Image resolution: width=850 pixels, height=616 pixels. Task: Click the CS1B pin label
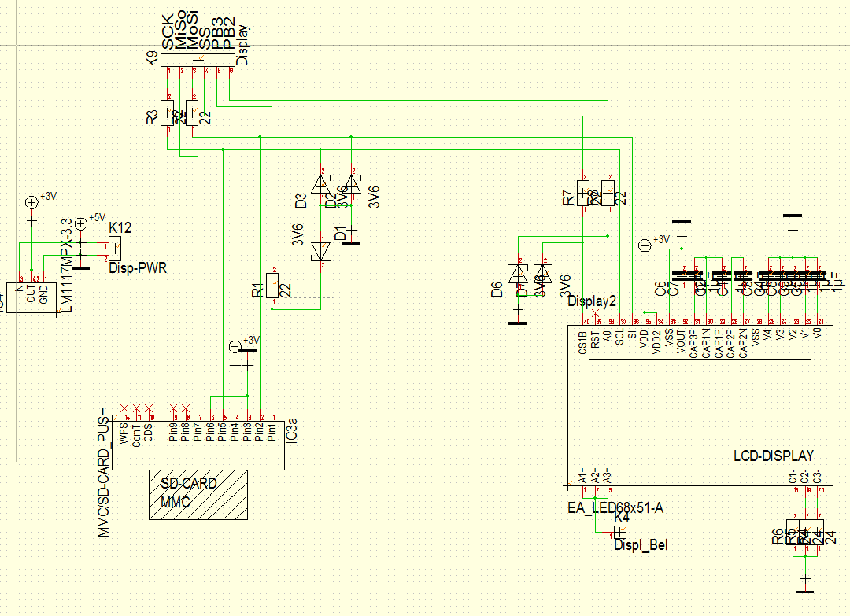(582, 343)
